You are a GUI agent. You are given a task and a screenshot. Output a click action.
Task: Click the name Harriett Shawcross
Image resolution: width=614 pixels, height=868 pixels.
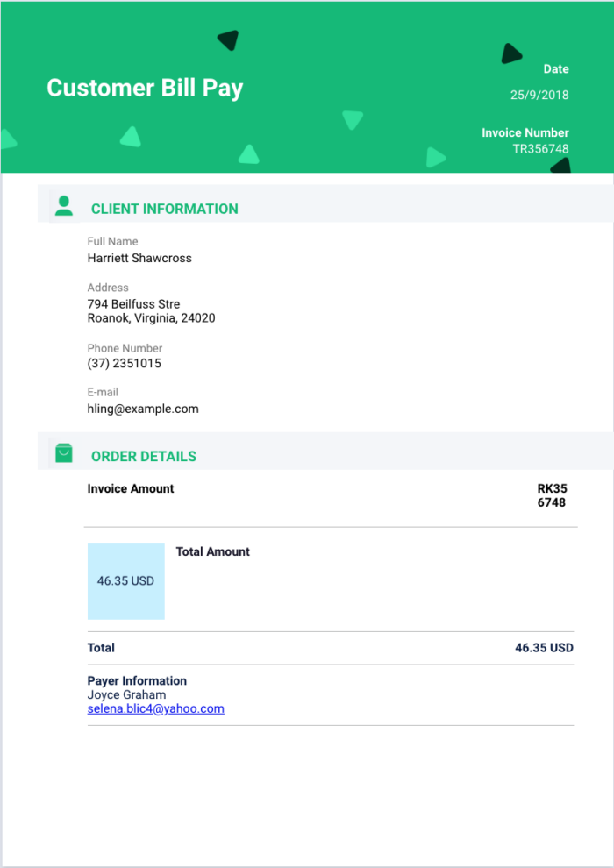[139, 258]
